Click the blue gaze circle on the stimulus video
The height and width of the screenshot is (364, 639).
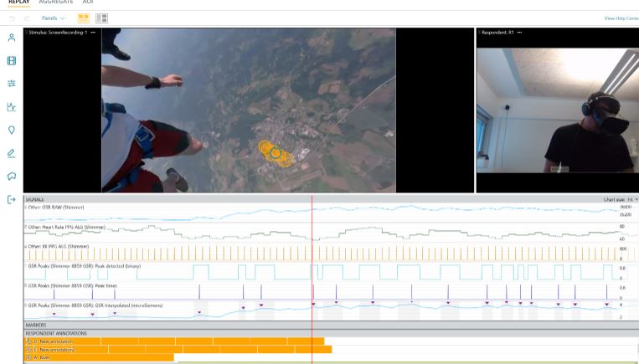tap(276, 153)
